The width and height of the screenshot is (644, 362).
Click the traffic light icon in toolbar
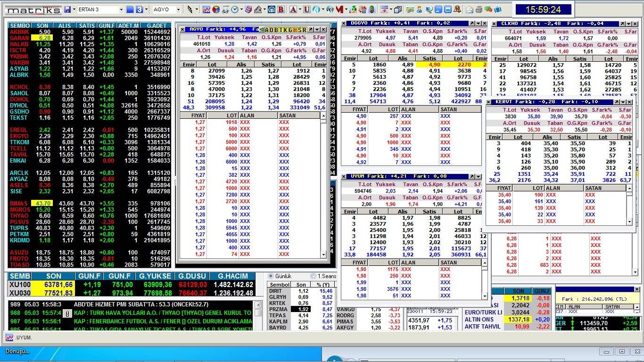click(x=372, y=9)
